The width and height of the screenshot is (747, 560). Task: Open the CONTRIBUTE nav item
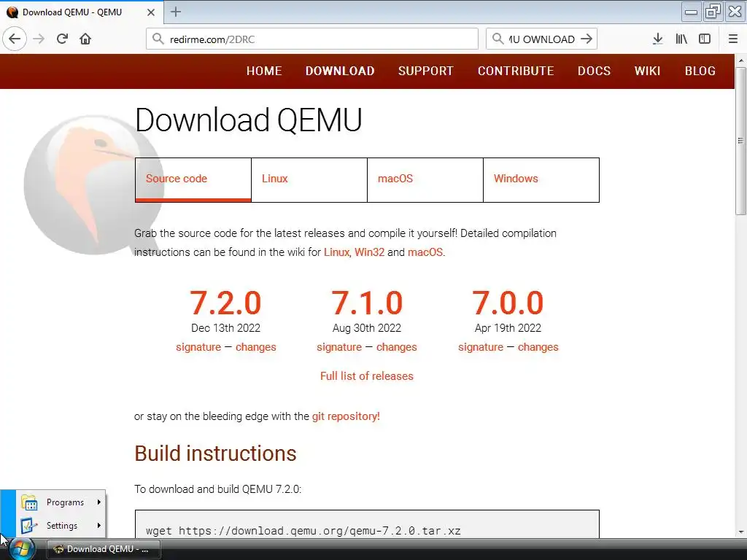pyautogui.click(x=516, y=71)
